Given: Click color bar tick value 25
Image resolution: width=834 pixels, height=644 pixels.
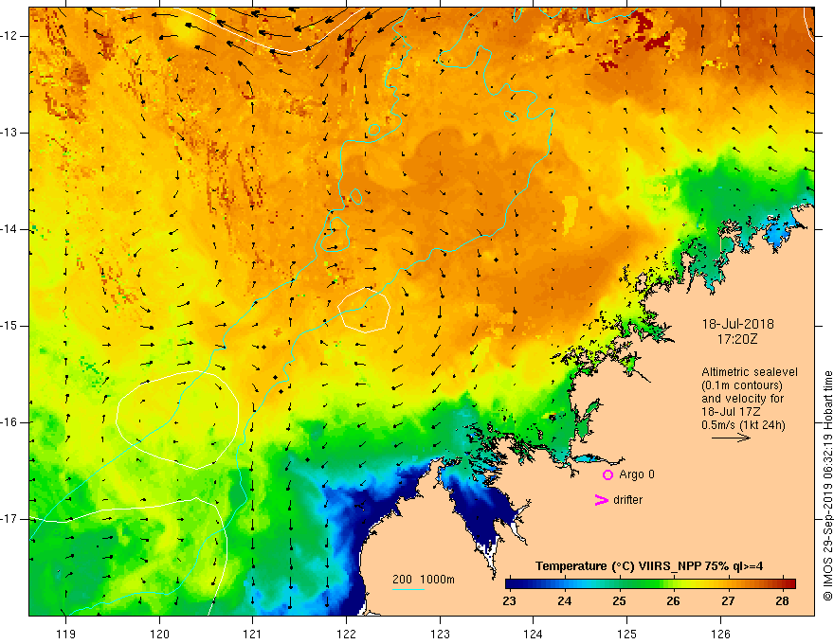Looking at the screenshot, I should (619, 601).
